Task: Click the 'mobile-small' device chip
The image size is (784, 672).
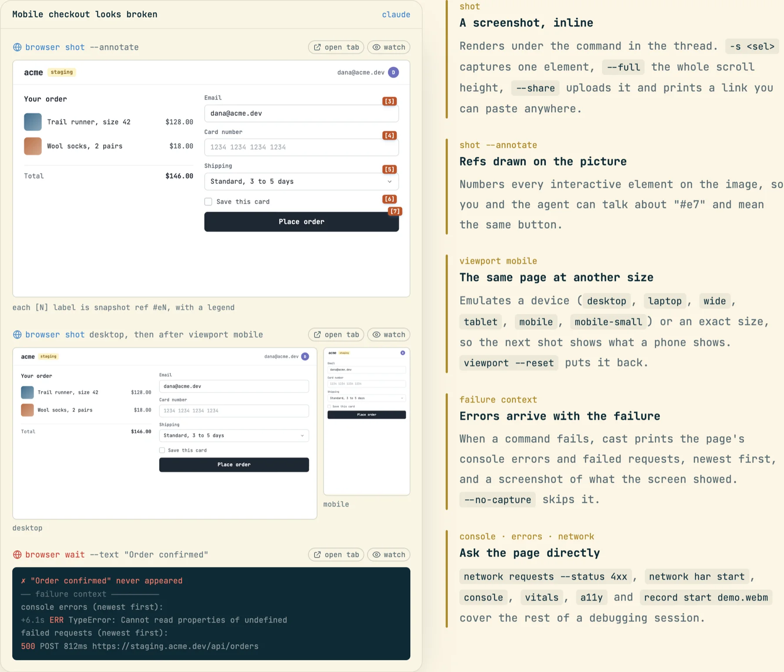Action: (x=608, y=322)
